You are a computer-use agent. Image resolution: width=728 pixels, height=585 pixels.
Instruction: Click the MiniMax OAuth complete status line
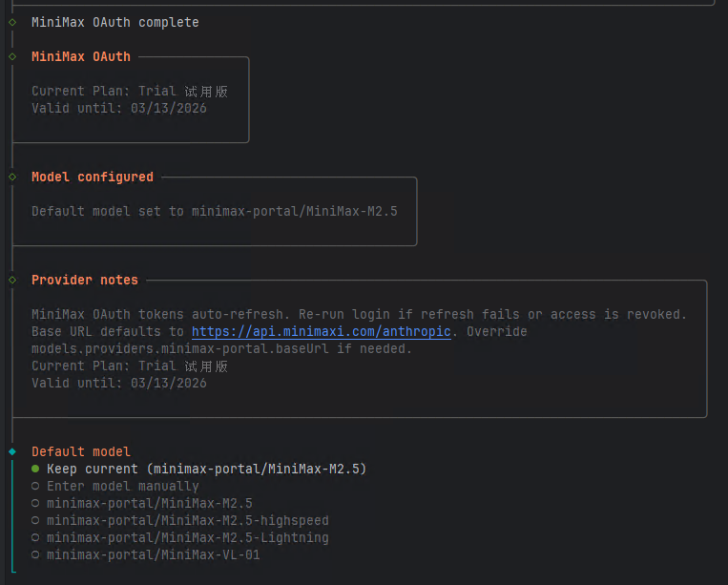115,22
